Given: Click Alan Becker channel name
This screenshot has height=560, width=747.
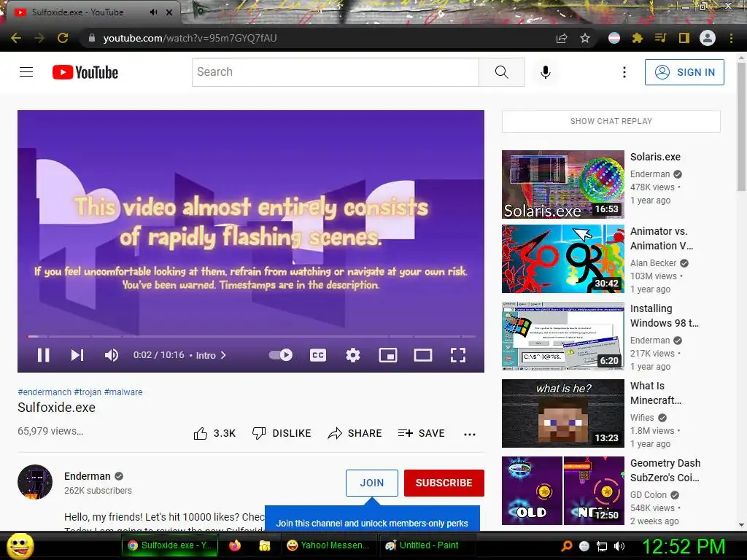Looking at the screenshot, I should point(653,262).
